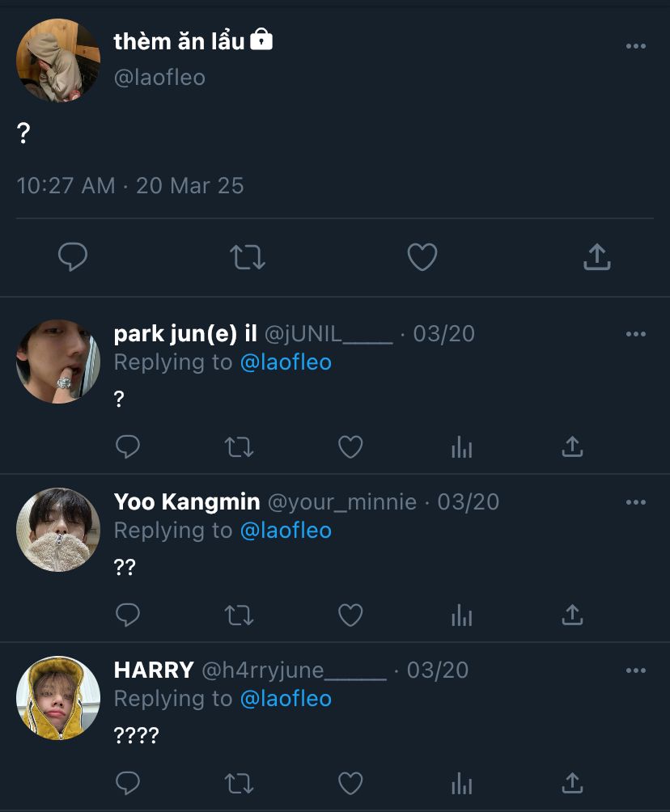View analytics for HARRY's reply

(461, 783)
